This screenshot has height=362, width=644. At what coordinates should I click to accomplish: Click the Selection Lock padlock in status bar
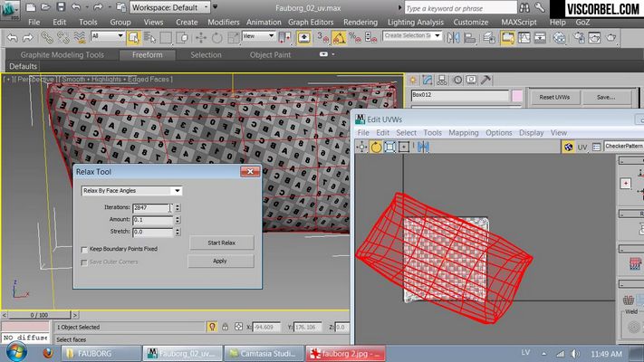tap(225, 327)
